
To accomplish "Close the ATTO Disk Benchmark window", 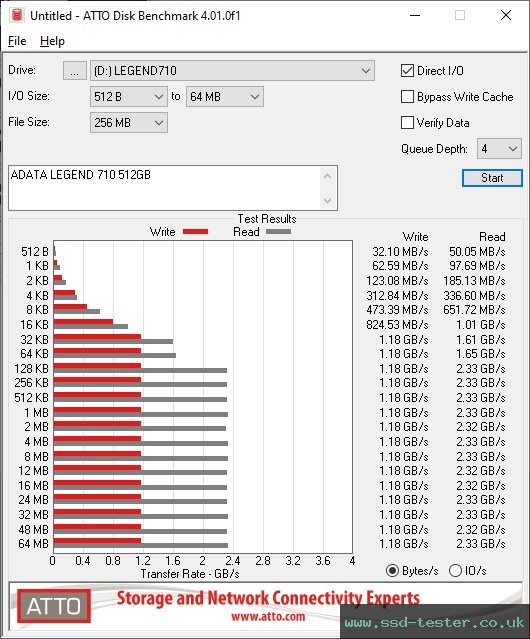I will point(506,15).
